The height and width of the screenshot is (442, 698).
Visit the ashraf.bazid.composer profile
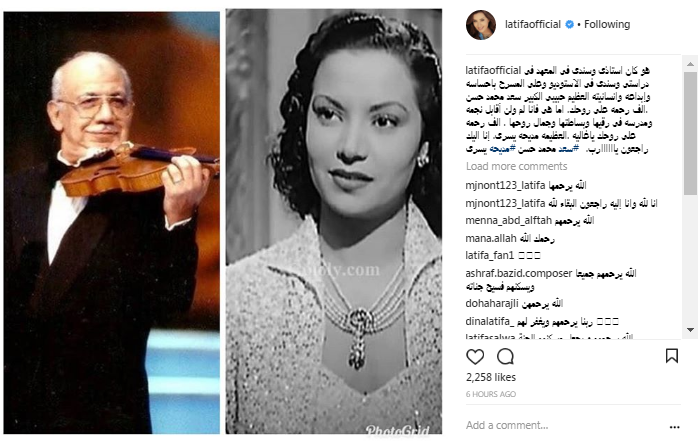tap(519, 273)
